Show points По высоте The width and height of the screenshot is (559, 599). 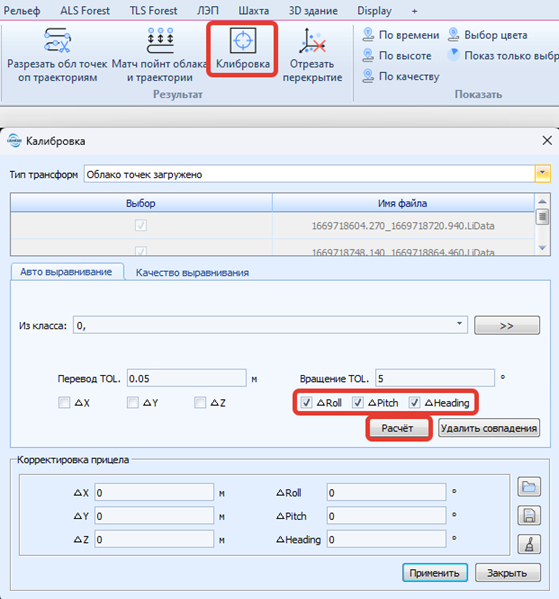tap(397, 55)
